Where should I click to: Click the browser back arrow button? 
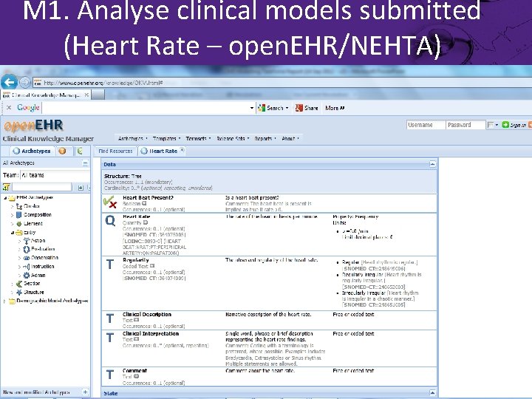point(9,82)
